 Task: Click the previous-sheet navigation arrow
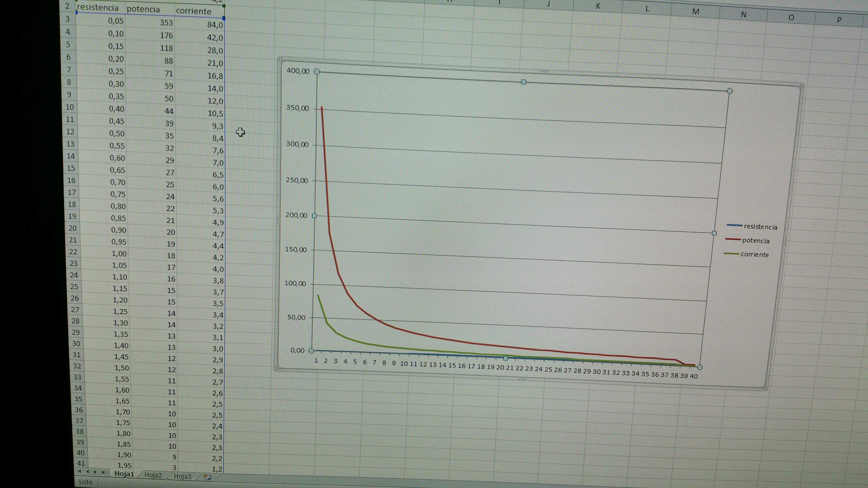pos(88,471)
